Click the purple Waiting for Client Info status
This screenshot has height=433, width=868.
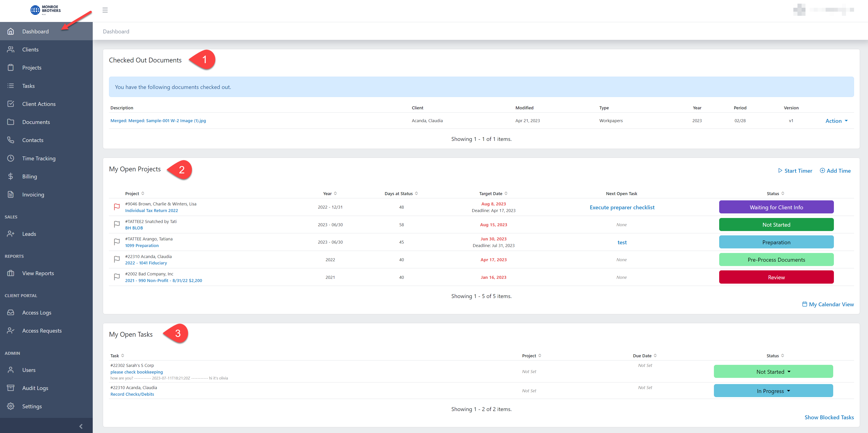(776, 207)
